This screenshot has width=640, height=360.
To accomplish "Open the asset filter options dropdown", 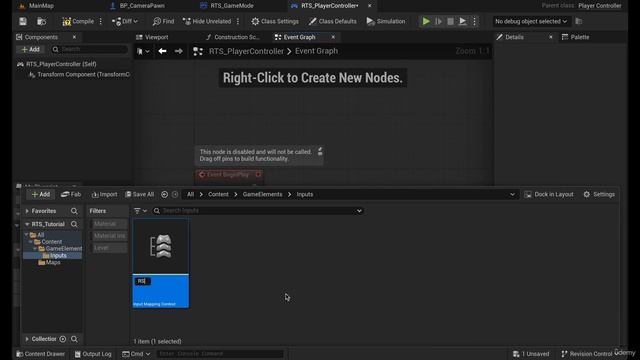I will pyautogui.click(x=140, y=211).
